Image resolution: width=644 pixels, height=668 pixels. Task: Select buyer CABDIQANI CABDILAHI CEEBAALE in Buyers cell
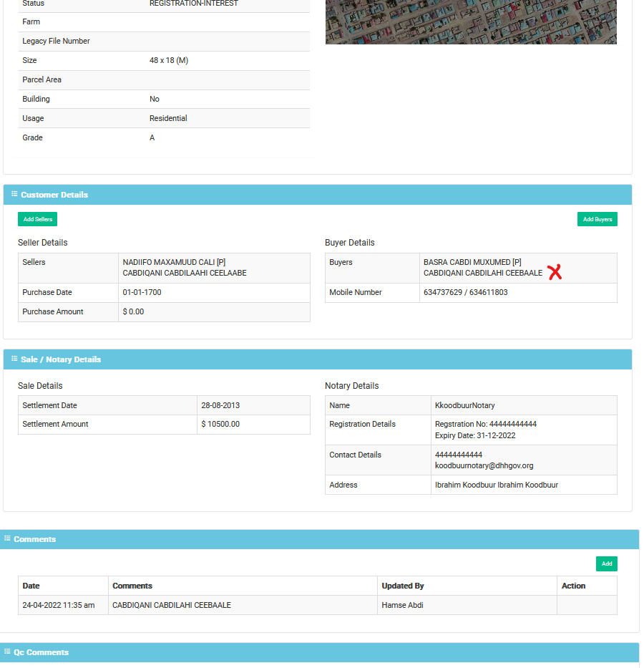[483, 273]
